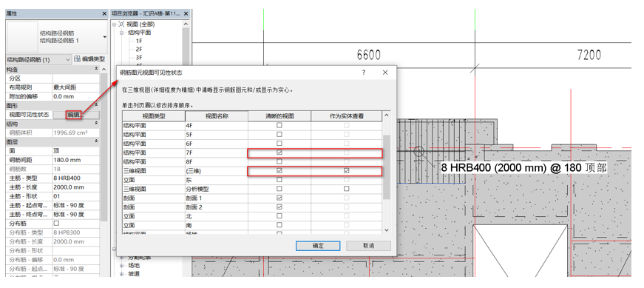Click the 7200 dimension text in drawing
Image resolution: width=644 pixels, height=288 pixels.
589,55
